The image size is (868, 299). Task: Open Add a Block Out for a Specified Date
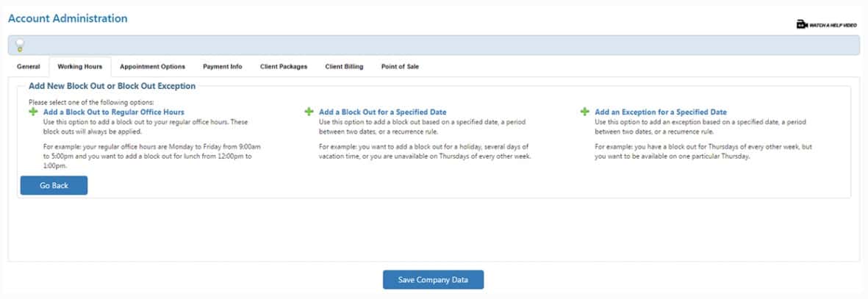[x=382, y=112]
